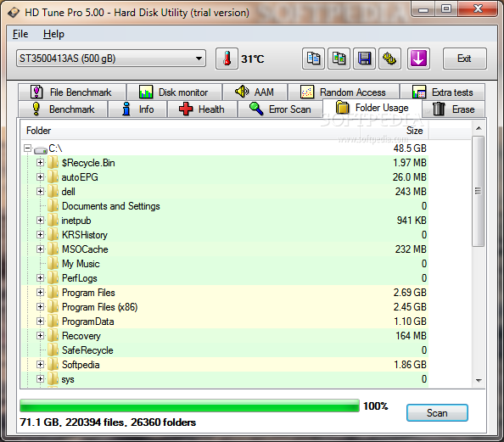Expand the $Recycle.Bin folder

pyautogui.click(x=40, y=163)
